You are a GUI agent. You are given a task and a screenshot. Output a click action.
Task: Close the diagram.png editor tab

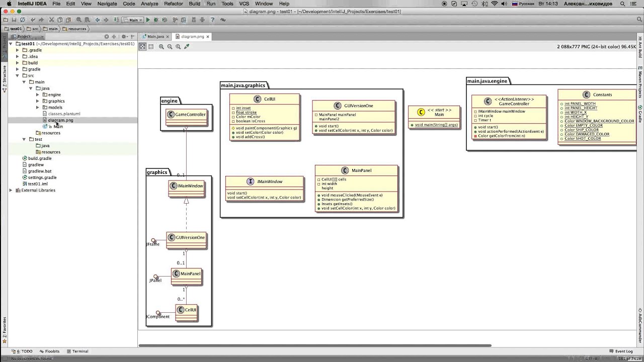pyautogui.click(x=208, y=37)
